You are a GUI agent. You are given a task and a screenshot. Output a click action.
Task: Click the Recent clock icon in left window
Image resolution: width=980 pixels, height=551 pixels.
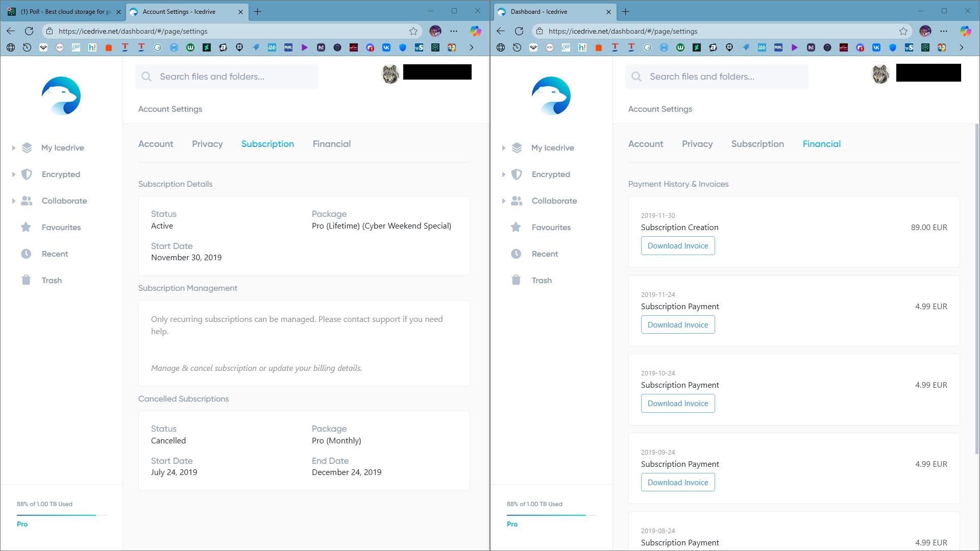(x=26, y=254)
